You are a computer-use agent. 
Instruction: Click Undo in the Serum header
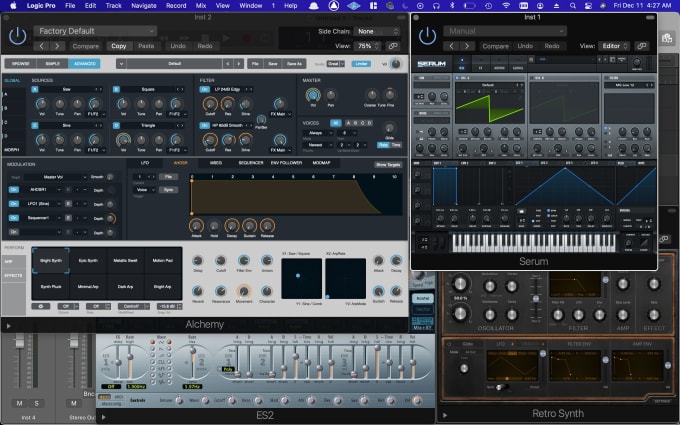(x=525, y=46)
